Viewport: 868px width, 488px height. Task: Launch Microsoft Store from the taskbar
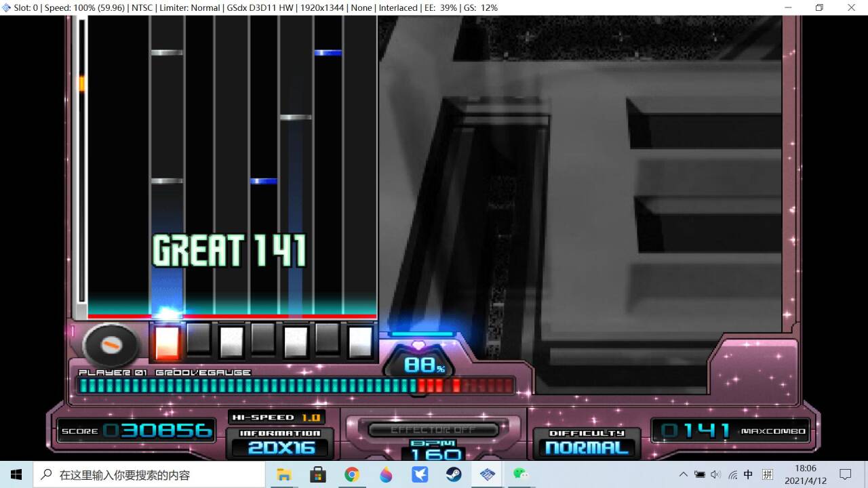tap(317, 474)
